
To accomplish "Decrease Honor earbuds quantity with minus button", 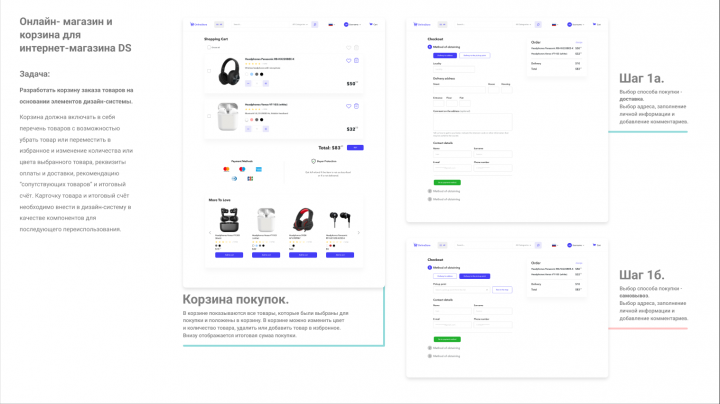I will pyautogui.click(x=248, y=129).
